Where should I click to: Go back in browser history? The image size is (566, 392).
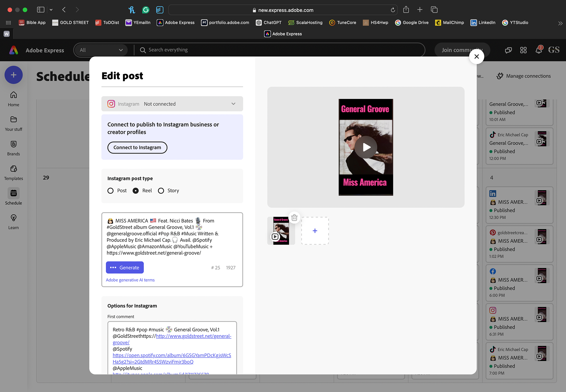tap(64, 10)
